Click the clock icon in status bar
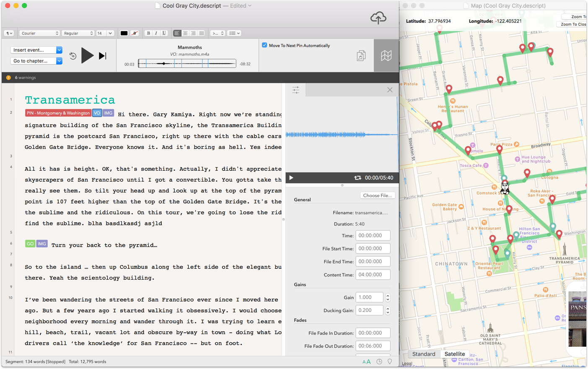 click(x=379, y=361)
